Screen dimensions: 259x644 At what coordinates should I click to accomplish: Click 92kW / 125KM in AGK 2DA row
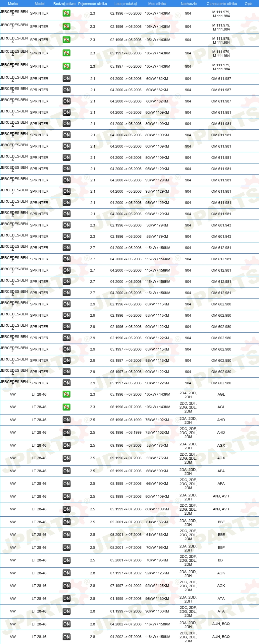[x=157, y=573]
